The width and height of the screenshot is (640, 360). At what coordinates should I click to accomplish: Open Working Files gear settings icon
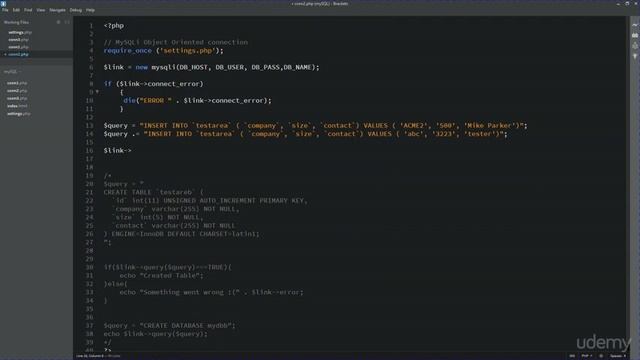(59, 22)
